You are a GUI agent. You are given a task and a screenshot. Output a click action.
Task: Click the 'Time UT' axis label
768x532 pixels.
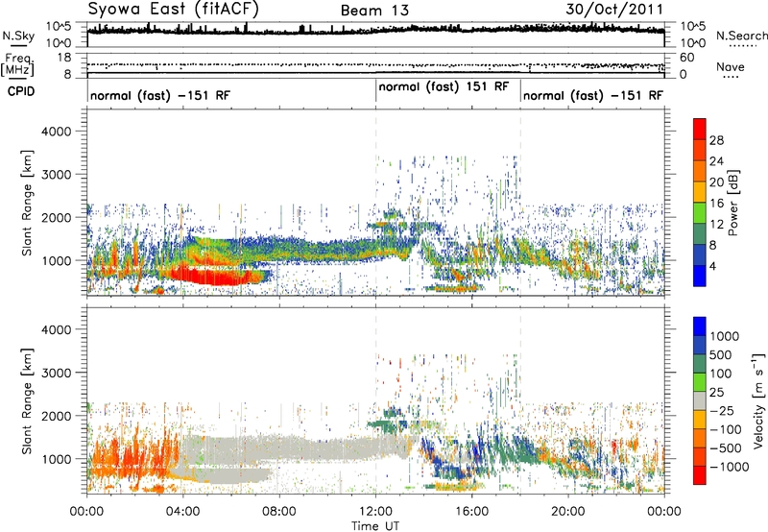tap(375, 526)
